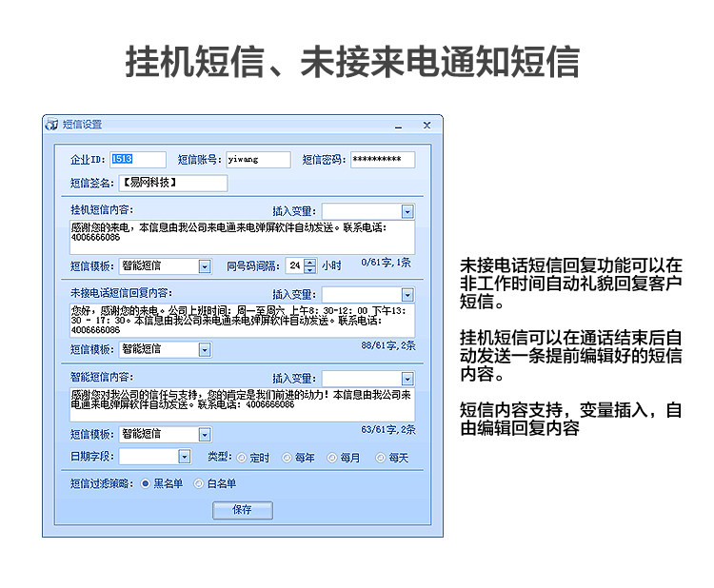The image size is (714, 588).
Task: Click the 保存 button
Action: click(243, 510)
